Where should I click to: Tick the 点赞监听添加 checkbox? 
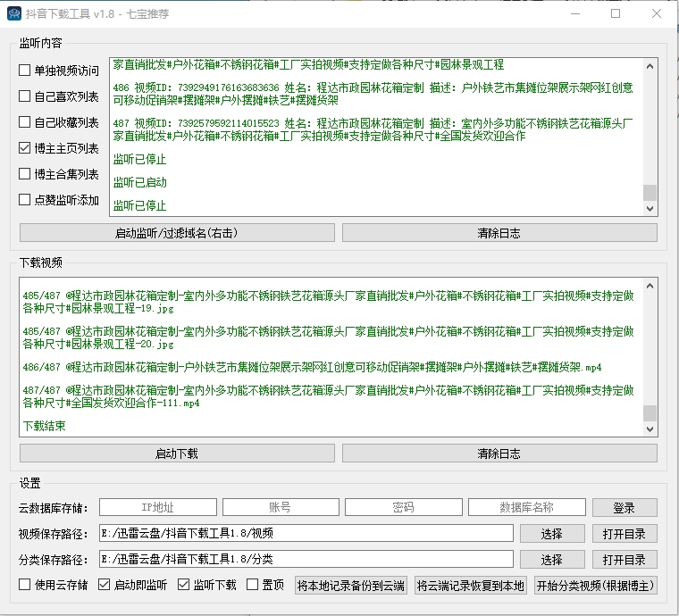[25, 200]
